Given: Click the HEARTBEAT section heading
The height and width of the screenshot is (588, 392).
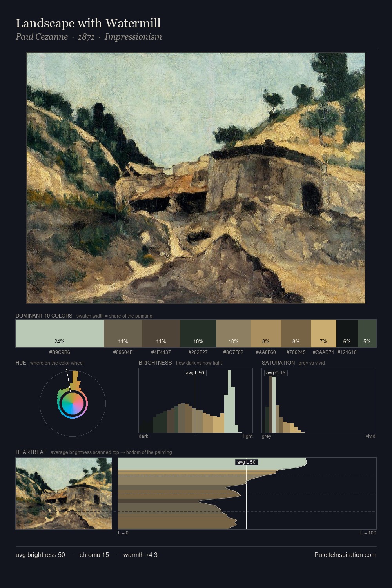Looking at the screenshot, I should 31,452.
